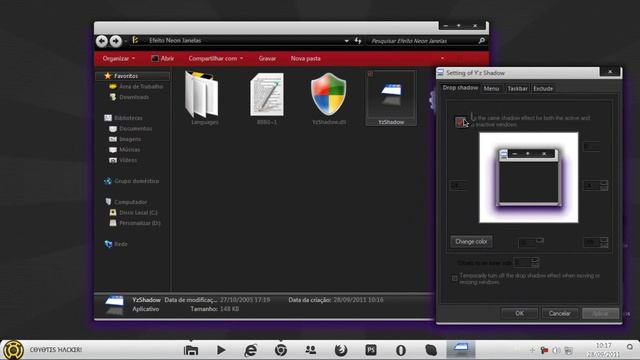Open Rede in the navigation pane

pos(121,244)
